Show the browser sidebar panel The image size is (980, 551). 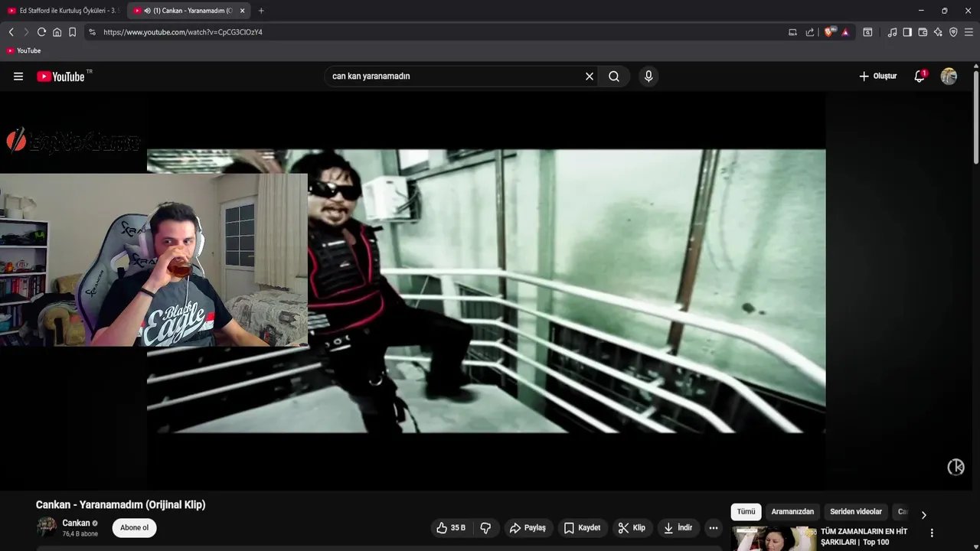907,32
